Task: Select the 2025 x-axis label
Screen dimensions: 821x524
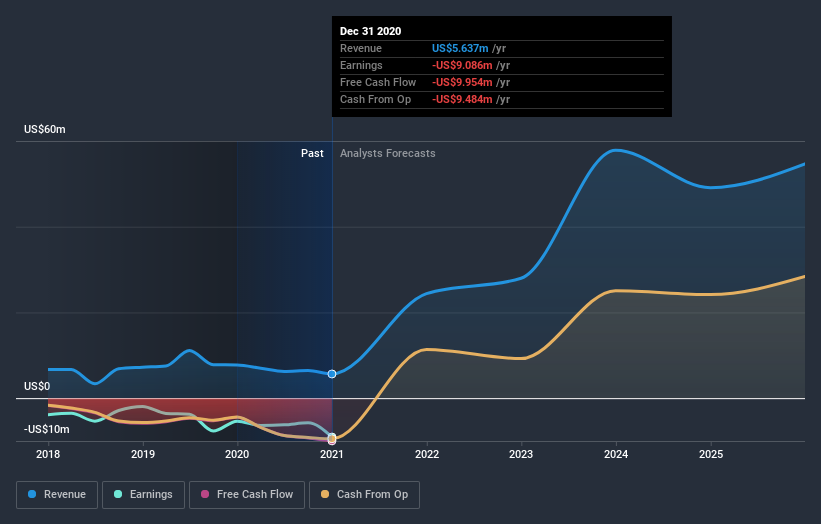Action: (x=711, y=454)
